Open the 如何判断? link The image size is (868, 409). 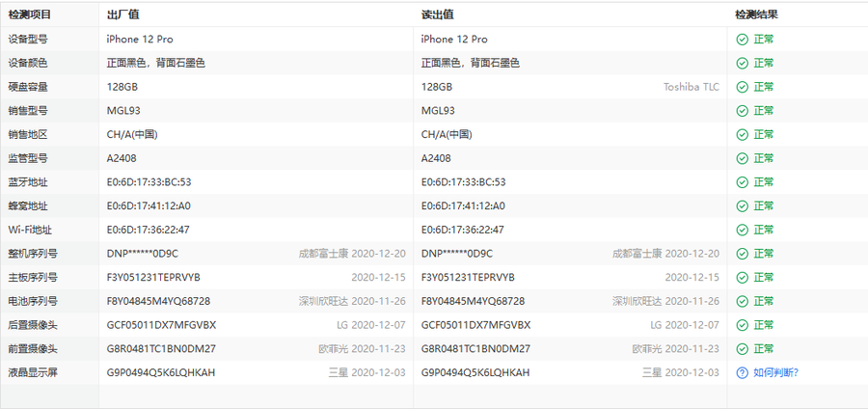(x=775, y=372)
